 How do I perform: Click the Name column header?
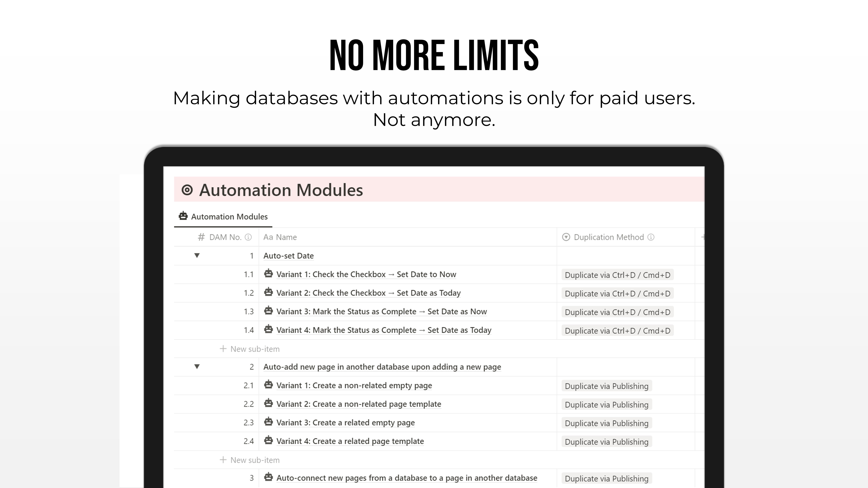point(280,237)
